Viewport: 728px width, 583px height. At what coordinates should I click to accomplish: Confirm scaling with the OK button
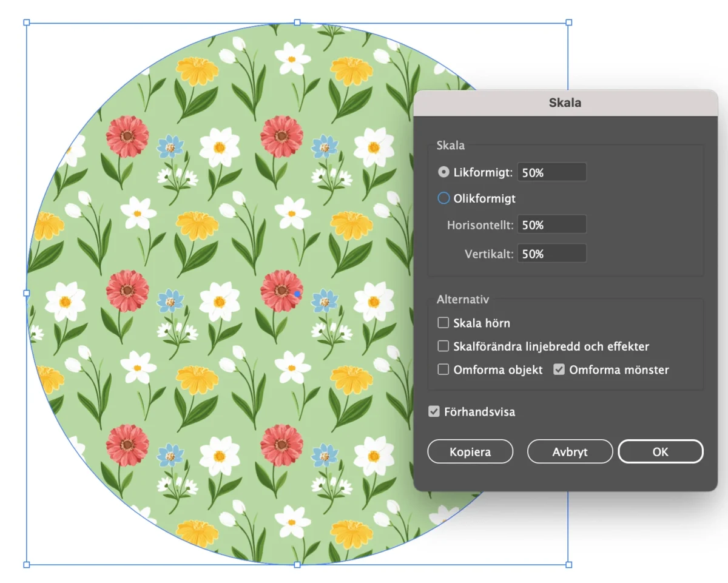(x=660, y=451)
